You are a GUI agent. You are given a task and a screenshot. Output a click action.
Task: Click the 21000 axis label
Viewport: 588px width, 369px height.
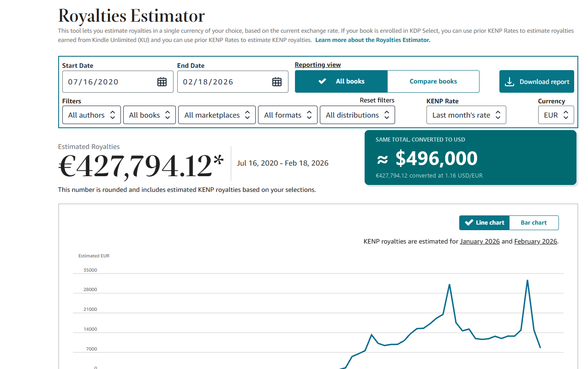tap(90, 309)
